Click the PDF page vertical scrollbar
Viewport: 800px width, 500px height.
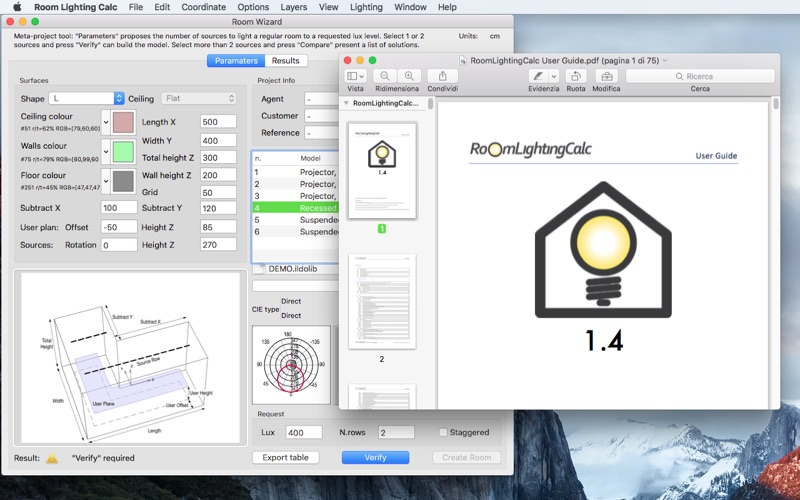point(776,104)
